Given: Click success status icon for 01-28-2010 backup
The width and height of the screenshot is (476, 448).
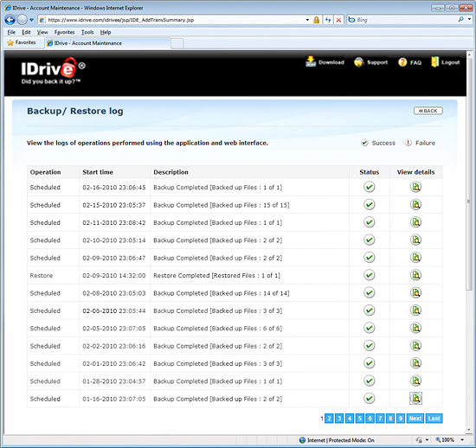Looking at the screenshot, I should tap(370, 381).
